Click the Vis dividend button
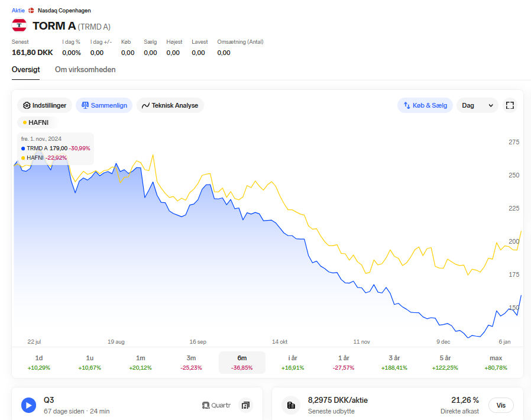 (x=501, y=405)
